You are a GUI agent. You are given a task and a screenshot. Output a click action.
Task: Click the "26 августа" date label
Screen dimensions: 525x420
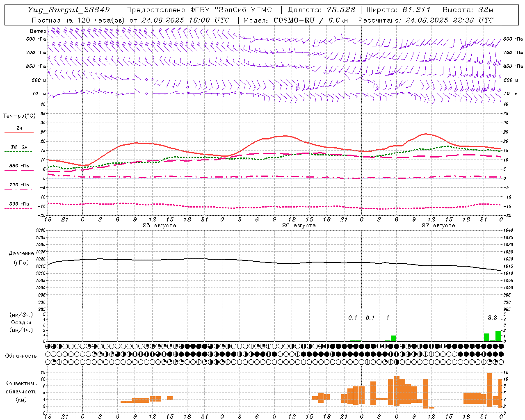(x=299, y=226)
